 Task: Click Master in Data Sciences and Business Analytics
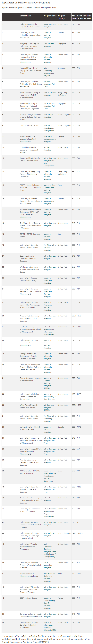49,189
